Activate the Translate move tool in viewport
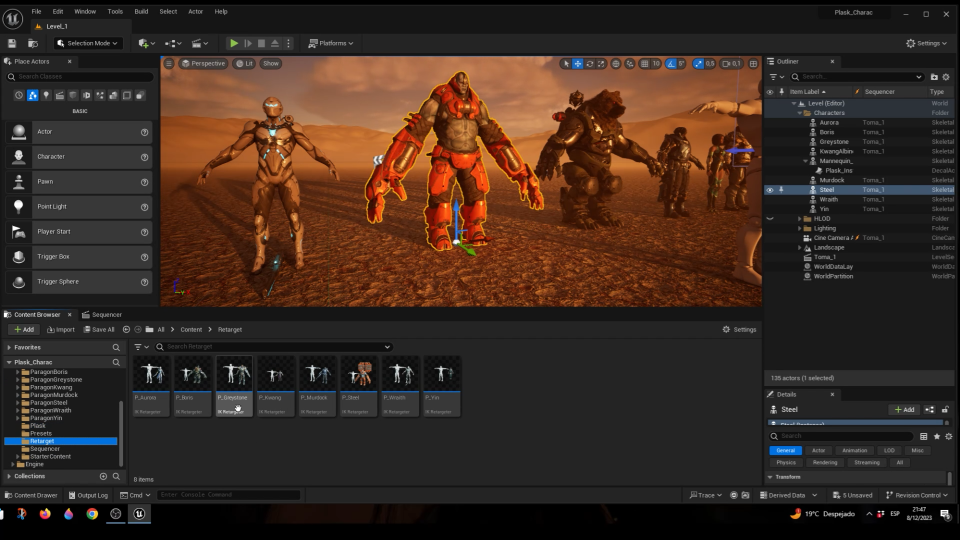 pyautogui.click(x=577, y=64)
